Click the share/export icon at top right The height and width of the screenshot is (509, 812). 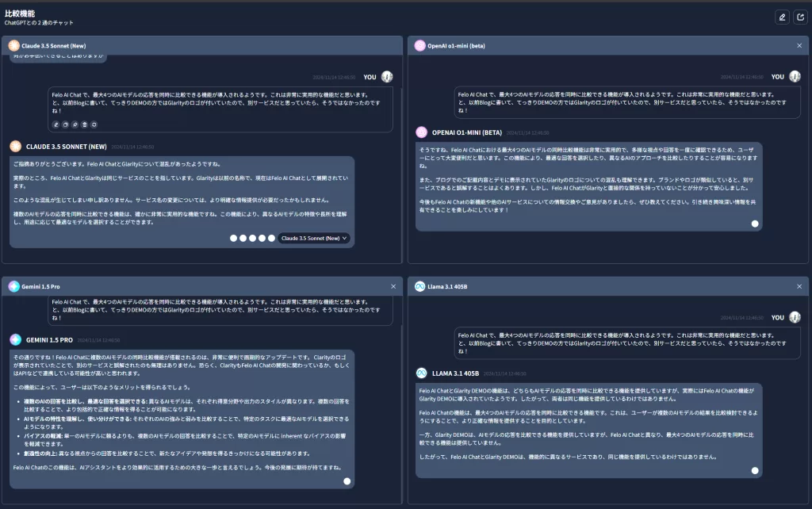tap(799, 17)
